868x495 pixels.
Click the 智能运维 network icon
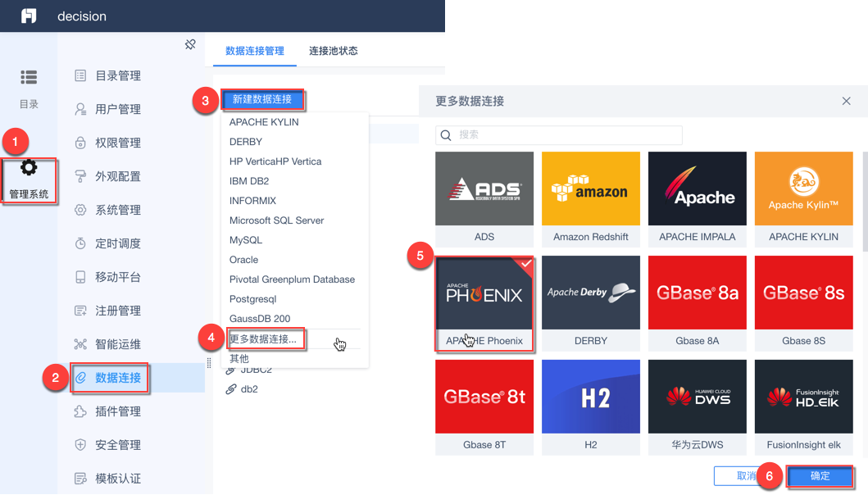tap(80, 344)
